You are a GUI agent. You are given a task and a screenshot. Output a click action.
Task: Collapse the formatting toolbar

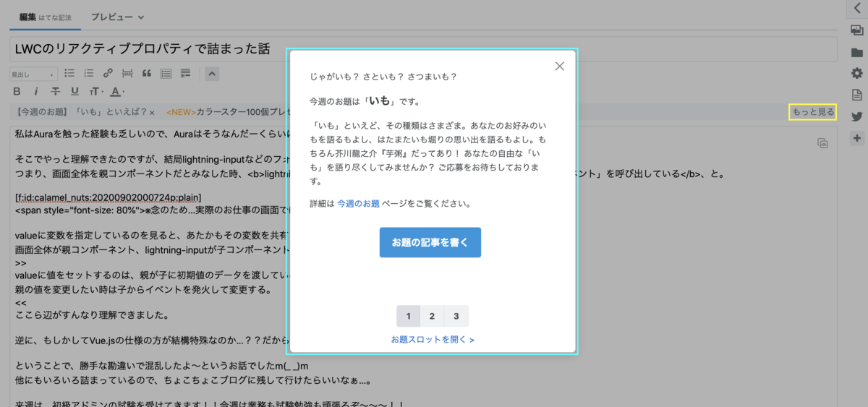click(211, 73)
